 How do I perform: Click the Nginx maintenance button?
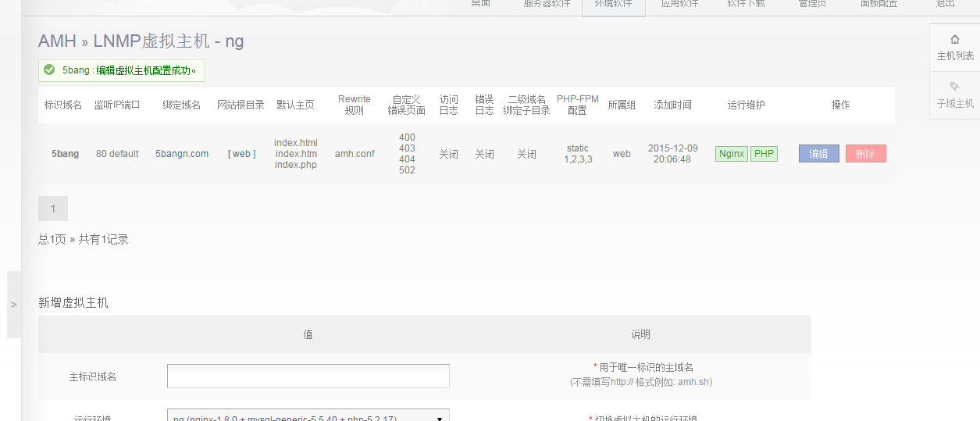731,154
